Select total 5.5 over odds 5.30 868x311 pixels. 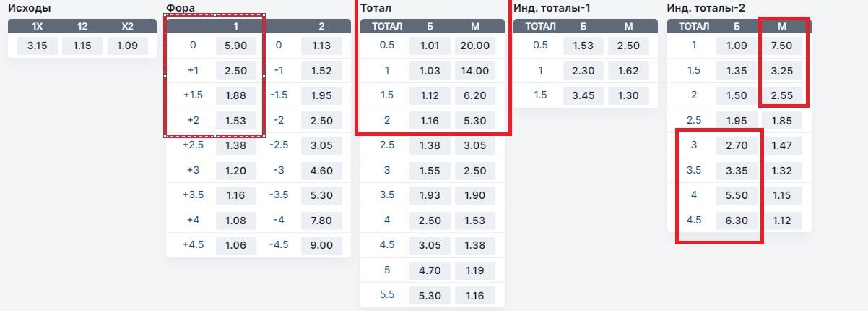[430, 295]
